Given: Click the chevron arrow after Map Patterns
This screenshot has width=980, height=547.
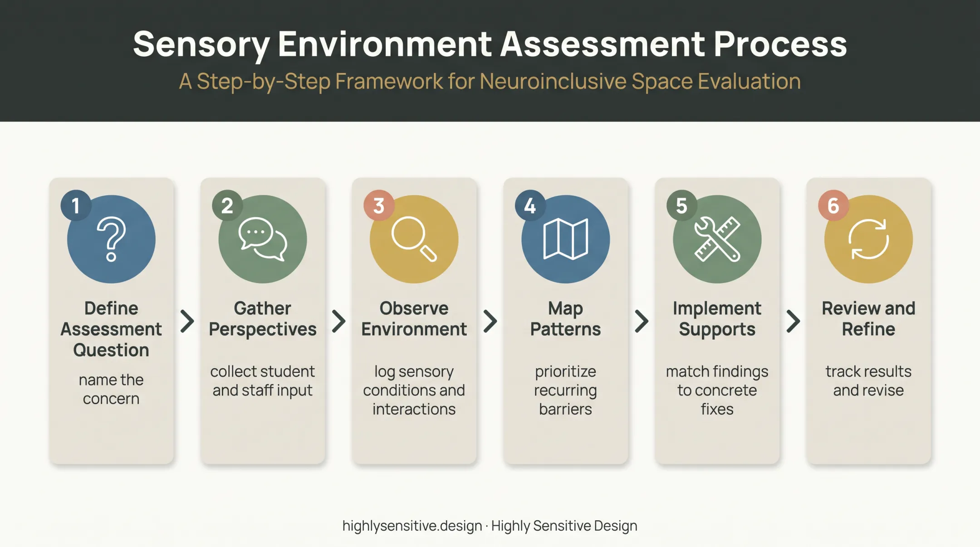Looking at the screenshot, I should pyautogui.click(x=642, y=321).
